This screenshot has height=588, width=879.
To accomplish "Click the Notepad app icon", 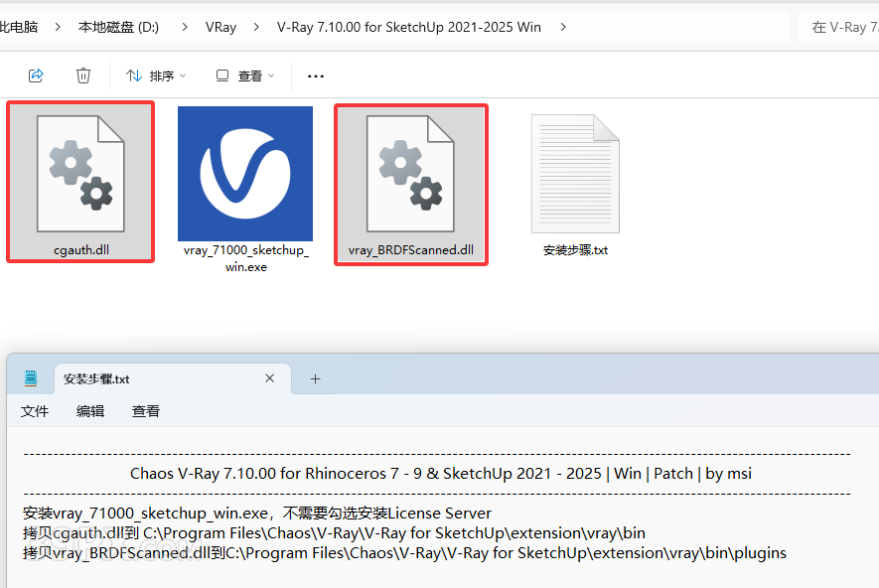I will (31, 378).
